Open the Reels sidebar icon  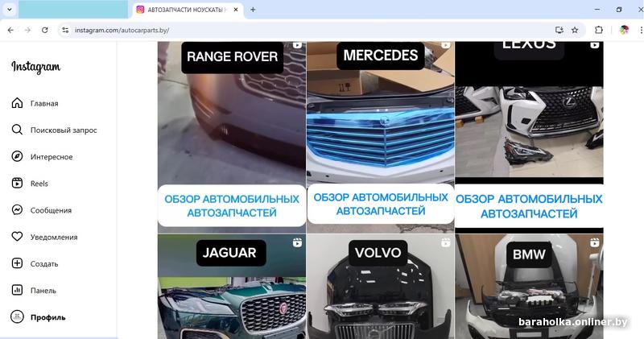pos(17,184)
